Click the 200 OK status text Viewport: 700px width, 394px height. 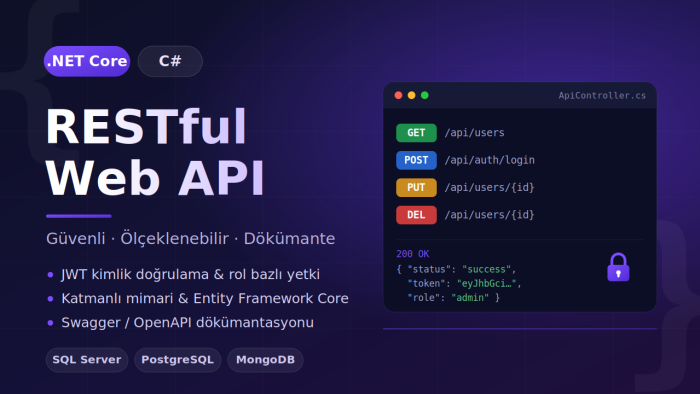(412, 254)
